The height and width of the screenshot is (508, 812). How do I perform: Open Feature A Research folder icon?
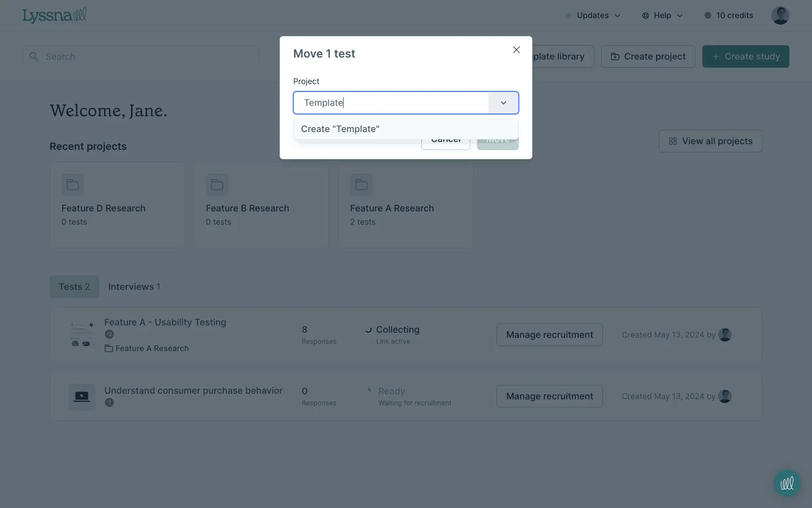pyautogui.click(x=361, y=185)
